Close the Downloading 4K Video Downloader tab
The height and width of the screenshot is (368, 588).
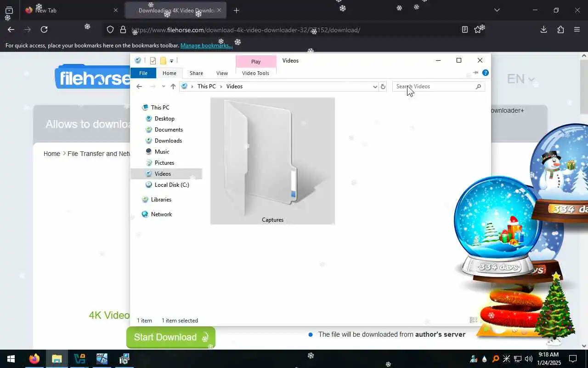point(219,10)
